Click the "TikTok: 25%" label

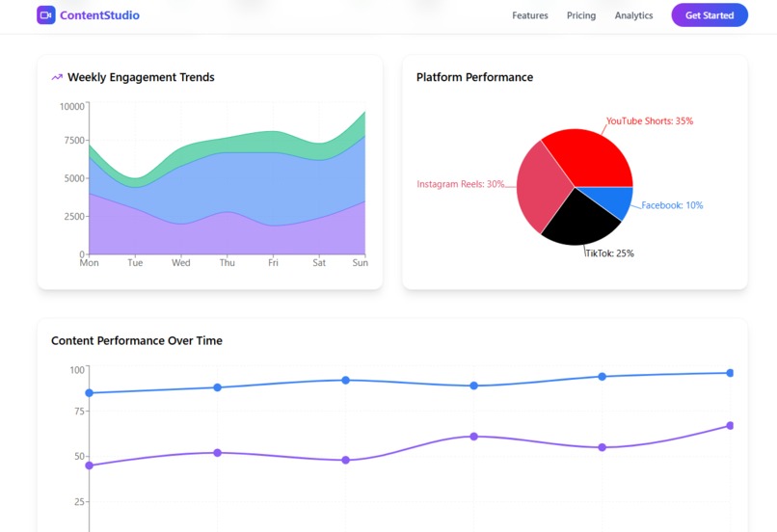[x=609, y=253]
